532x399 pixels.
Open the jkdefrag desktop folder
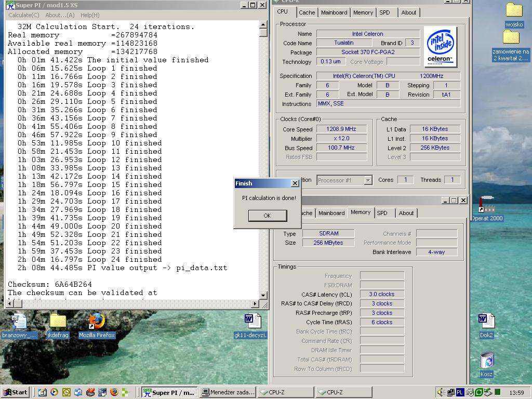[x=58, y=326]
